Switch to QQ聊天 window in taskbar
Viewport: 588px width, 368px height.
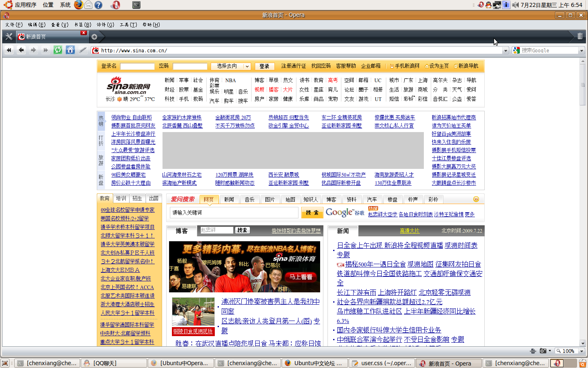tap(114, 363)
